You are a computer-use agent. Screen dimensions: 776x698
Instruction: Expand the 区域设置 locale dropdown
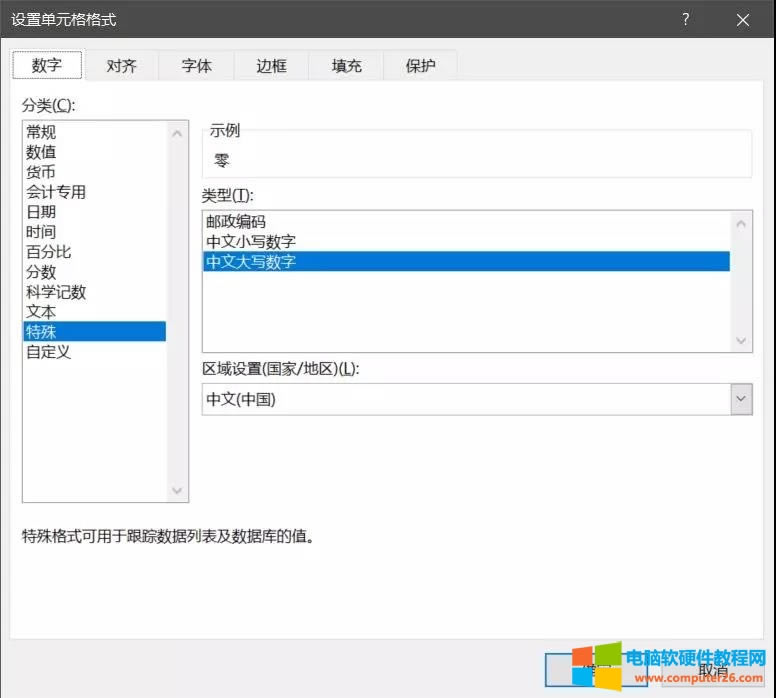(741, 399)
